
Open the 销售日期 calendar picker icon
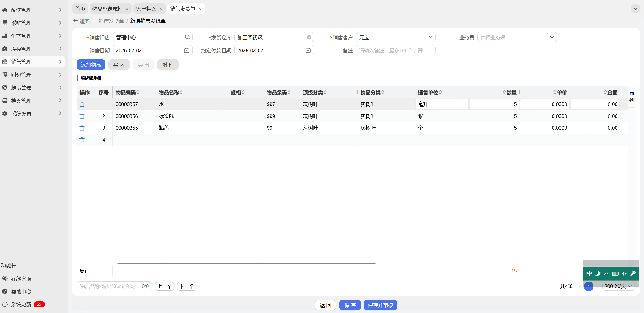coord(187,50)
